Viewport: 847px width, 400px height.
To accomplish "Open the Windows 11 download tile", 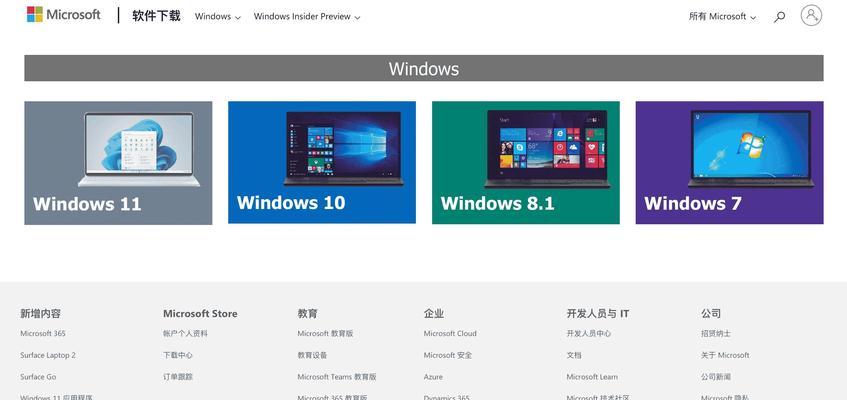I will pyautogui.click(x=118, y=163).
